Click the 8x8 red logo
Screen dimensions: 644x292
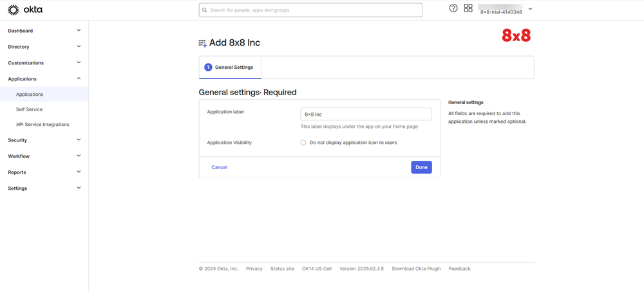pyautogui.click(x=516, y=35)
